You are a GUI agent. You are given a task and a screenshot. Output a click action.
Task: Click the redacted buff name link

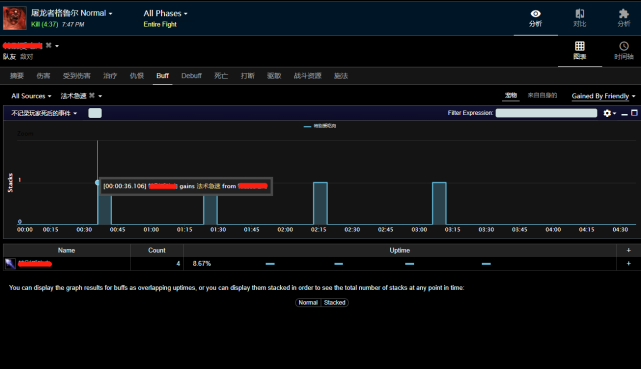(x=35, y=264)
